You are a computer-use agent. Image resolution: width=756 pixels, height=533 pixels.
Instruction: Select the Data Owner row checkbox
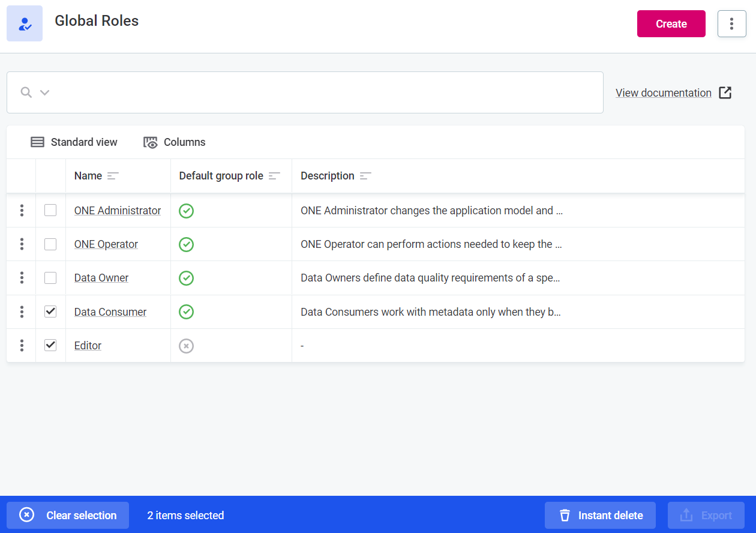[50, 277]
